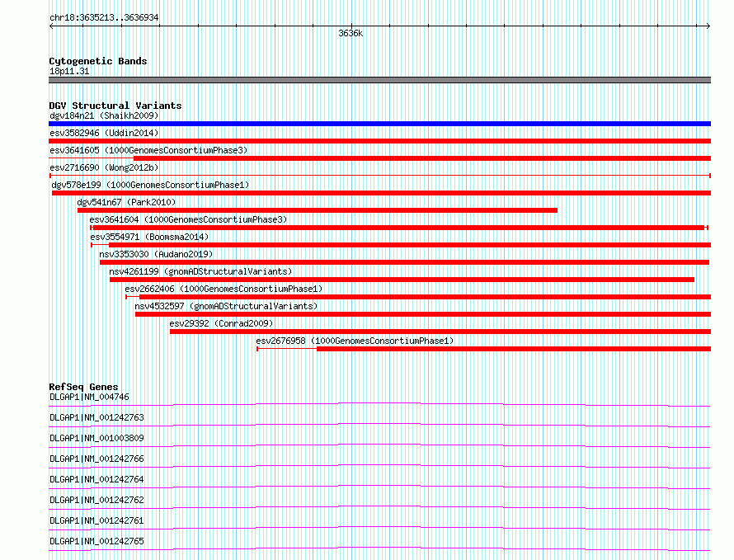
Task: Open DLGAP1|NM_001242765 transcript label
Action: pyautogui.click(x=96, y=541)
